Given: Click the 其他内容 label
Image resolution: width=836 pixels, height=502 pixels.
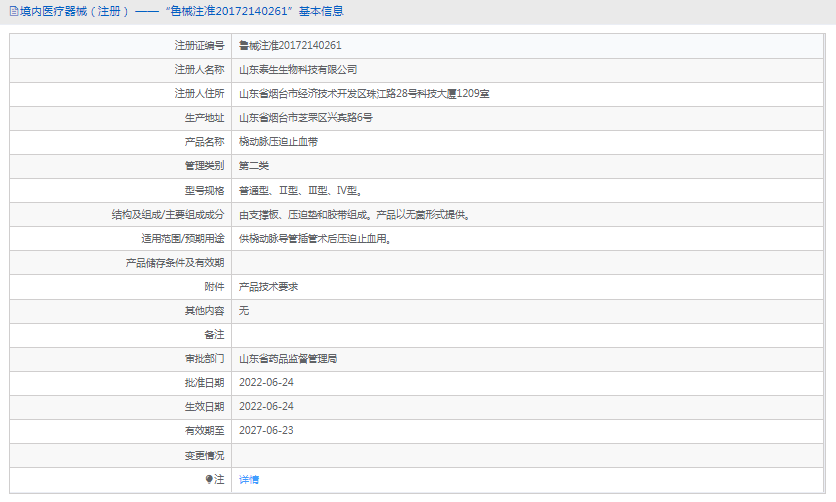Looking at the screenshot, I should pyautogui.click(x=204, y=311).
